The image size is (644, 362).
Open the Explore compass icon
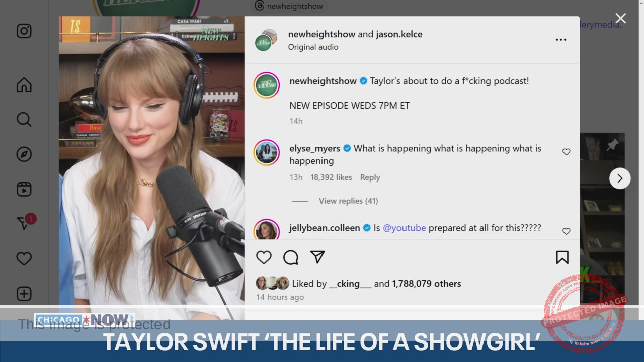coord(24,154)
